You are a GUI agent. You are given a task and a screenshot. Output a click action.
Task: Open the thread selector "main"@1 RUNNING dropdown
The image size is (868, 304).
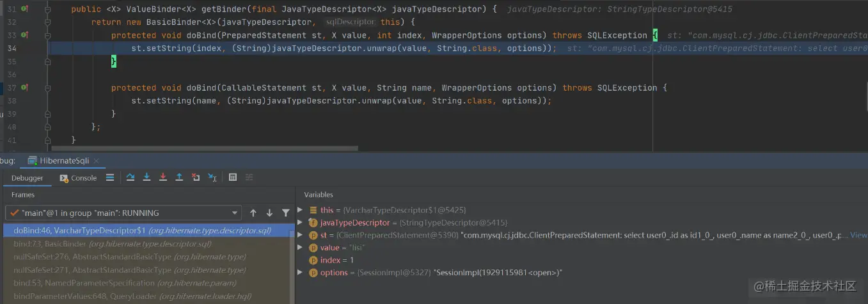(x=123, y=213)
